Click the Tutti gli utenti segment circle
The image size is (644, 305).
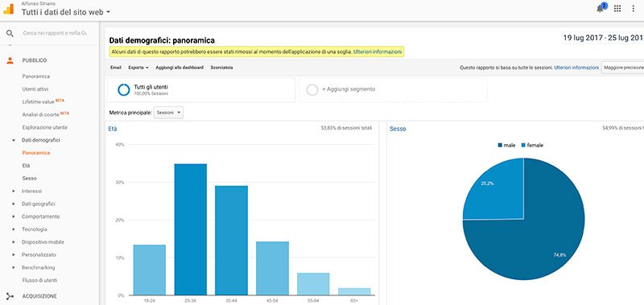tap(124, 90)
